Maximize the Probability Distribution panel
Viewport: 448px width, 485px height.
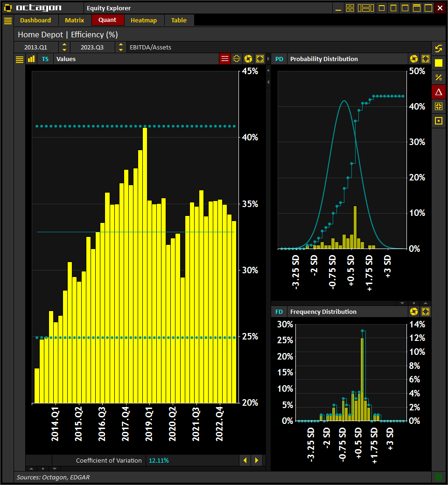click(x=426, y=59)
